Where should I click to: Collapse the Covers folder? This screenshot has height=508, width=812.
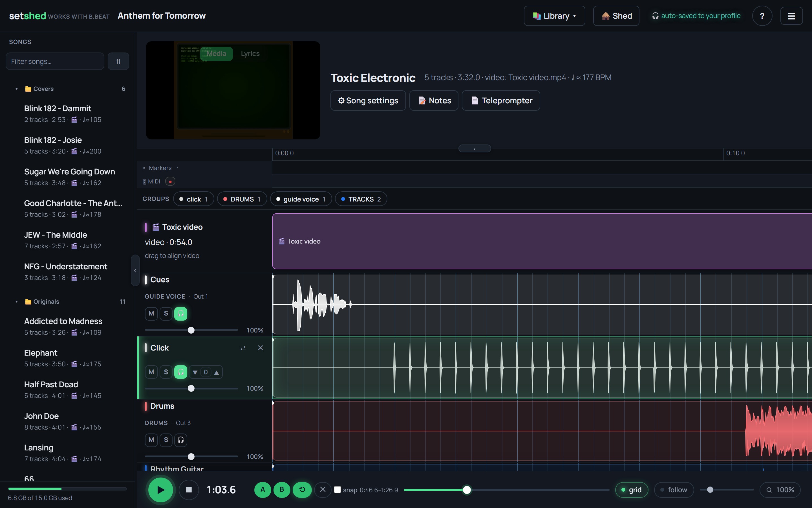[16, 89]
